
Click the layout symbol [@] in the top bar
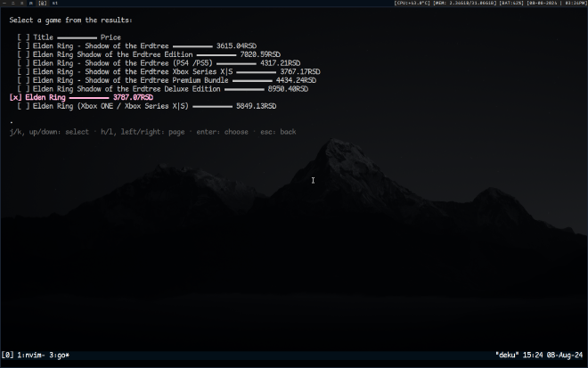point(43,3)
